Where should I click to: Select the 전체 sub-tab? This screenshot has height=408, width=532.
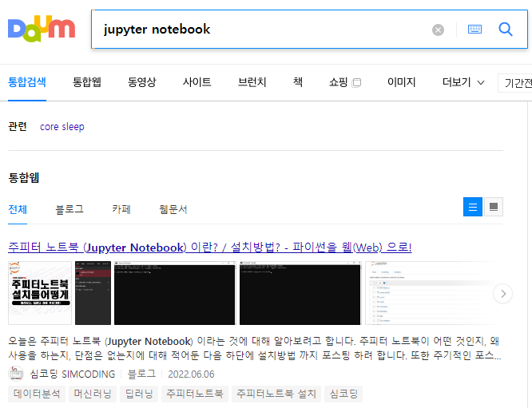tap(18, 209)
